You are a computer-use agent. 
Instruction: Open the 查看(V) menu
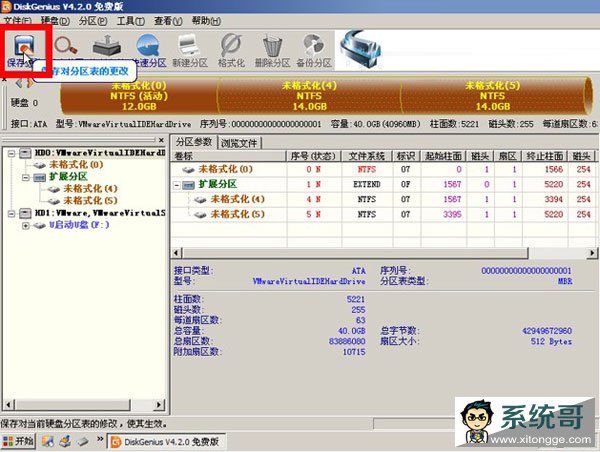tap(168, 21)
